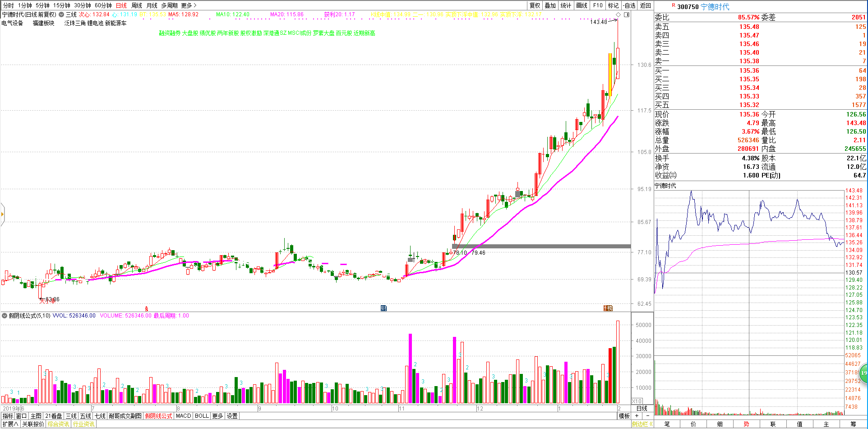868x429 pixels.
Task: Click the blue 财 financial marker icon
Action: [383, 308]
